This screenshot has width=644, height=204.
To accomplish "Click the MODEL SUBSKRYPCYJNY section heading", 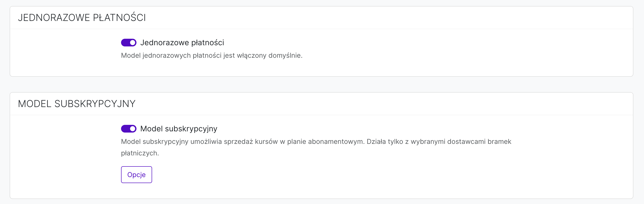I will (x=77, y=104).
